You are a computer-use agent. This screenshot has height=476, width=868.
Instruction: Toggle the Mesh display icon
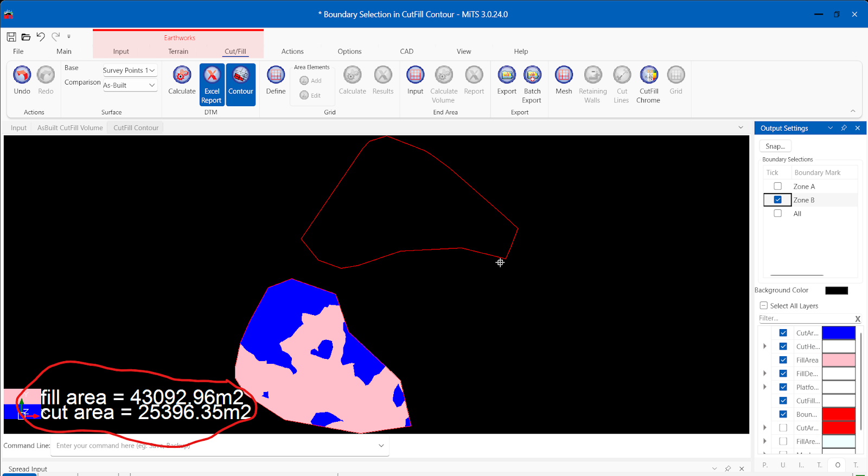564,75
